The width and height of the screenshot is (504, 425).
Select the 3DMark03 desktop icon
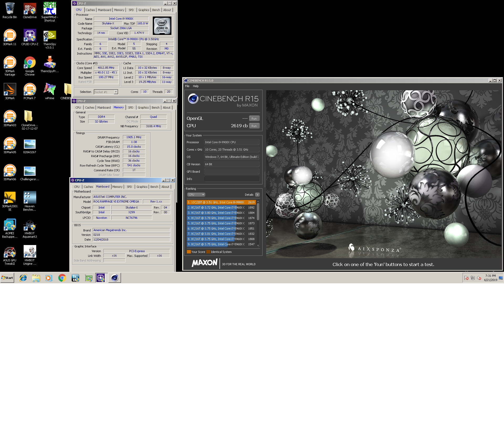pyautogui.click(x=10, y=119)
